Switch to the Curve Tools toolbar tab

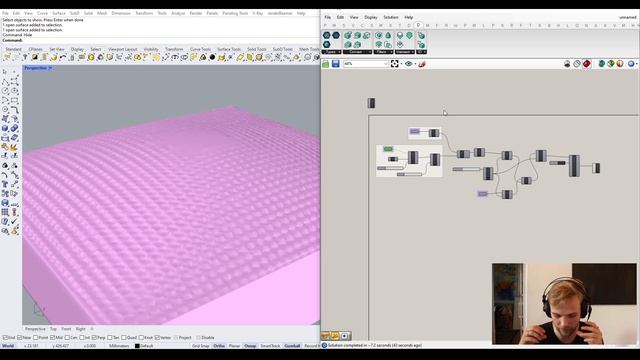[200, 49]
